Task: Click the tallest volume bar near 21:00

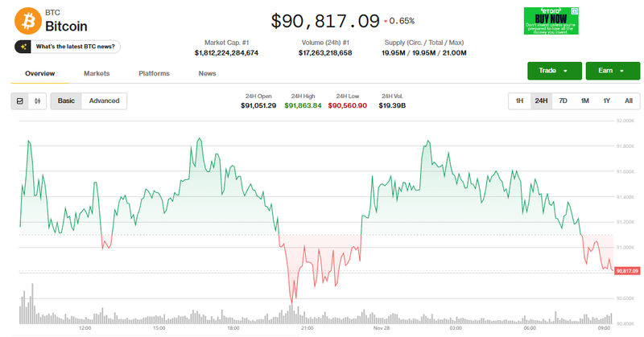Action: pos(291,310)
